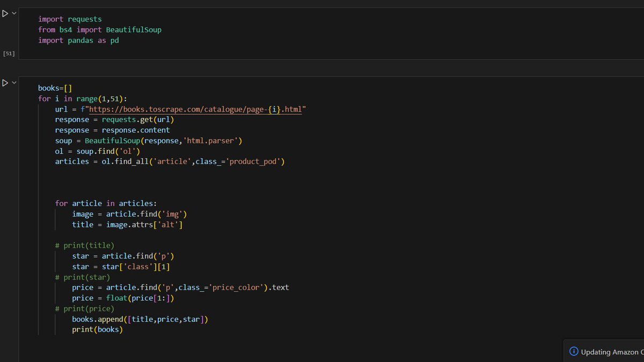Viewport: 644px width, 362px height.
Task: Open the books.toscrape.com URL link
Action: [195, 109]
